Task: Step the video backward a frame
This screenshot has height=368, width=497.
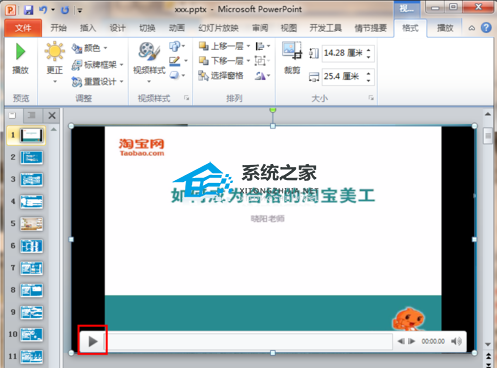Action: (x=401, y=341)
